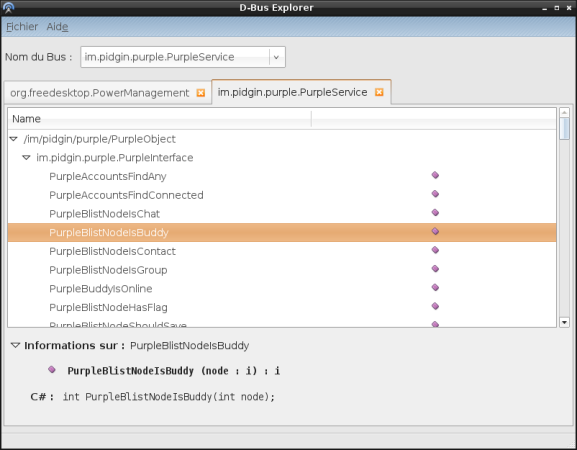
Task: Open the Fichier menu
Action: 22,27
